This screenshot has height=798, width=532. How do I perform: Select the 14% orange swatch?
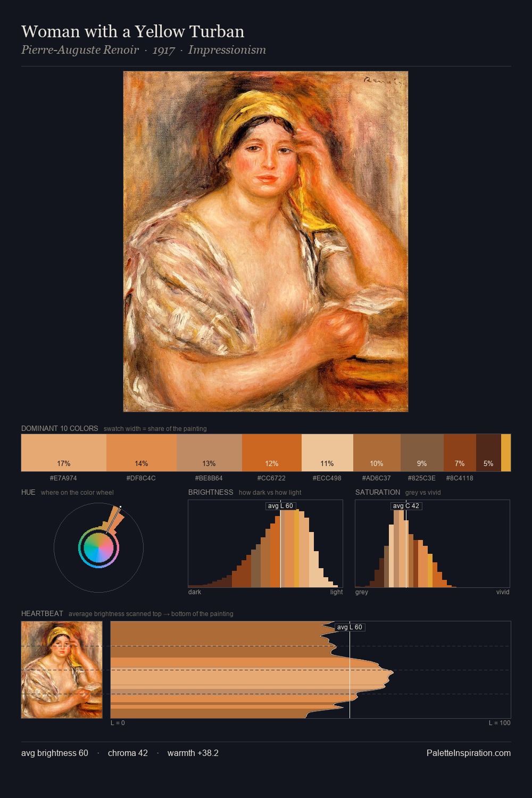coord(142,453)
